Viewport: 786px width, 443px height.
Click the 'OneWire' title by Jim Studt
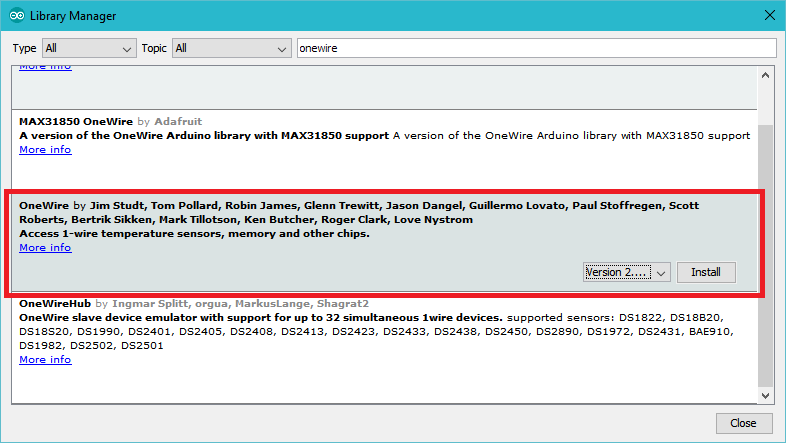pos(44,205)
